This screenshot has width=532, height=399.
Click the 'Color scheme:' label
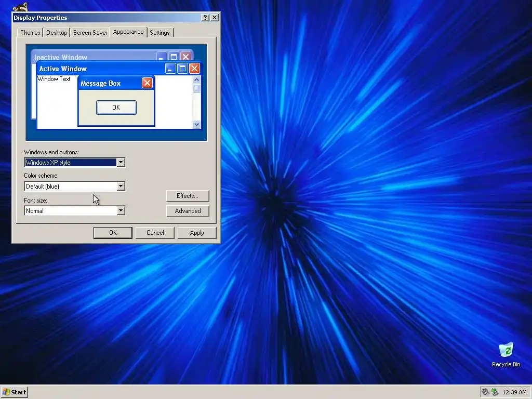click(x=41, y=176)
